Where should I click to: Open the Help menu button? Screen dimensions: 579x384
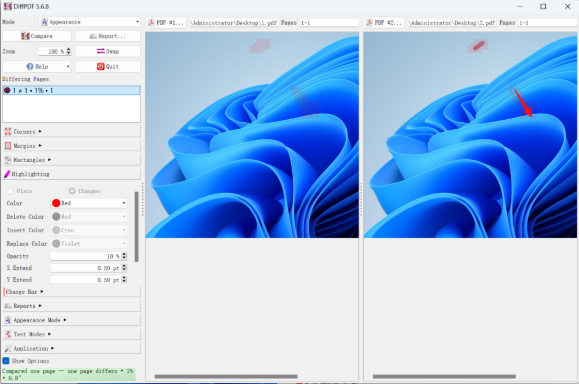point(37,66)
